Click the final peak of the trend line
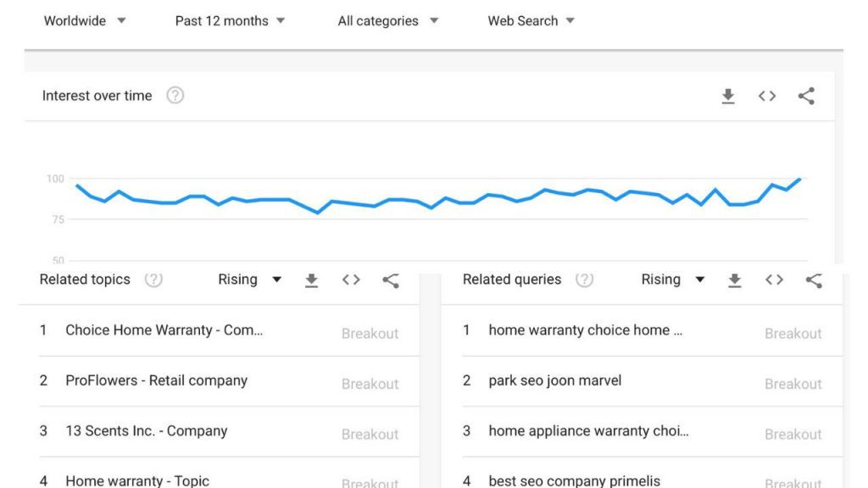Image resolution: width=868 pixels, height=488 pixels. 798,180
